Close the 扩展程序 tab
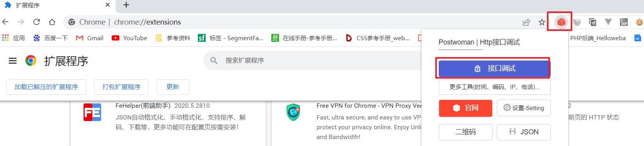 click(x=108, y=5)
